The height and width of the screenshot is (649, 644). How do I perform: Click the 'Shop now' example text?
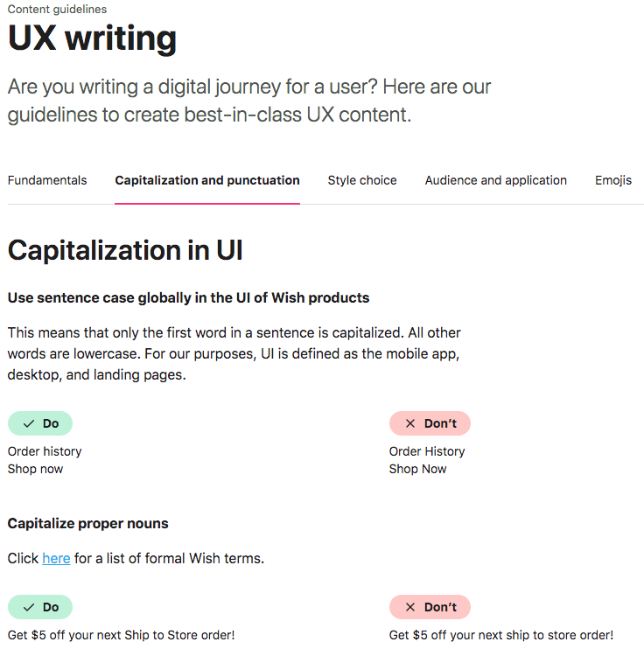[35, 469]
